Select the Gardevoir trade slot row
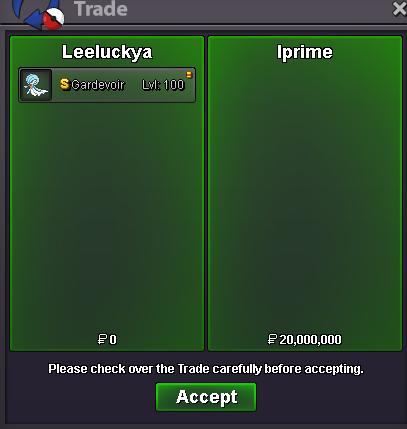Viewport: 407px width, 429px height. click(x=107, y=85)
